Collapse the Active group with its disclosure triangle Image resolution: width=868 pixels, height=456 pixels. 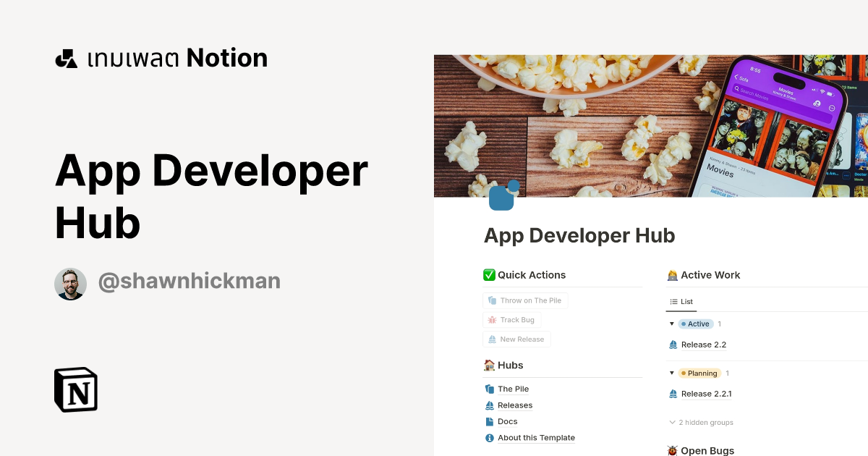coord(672,324)
